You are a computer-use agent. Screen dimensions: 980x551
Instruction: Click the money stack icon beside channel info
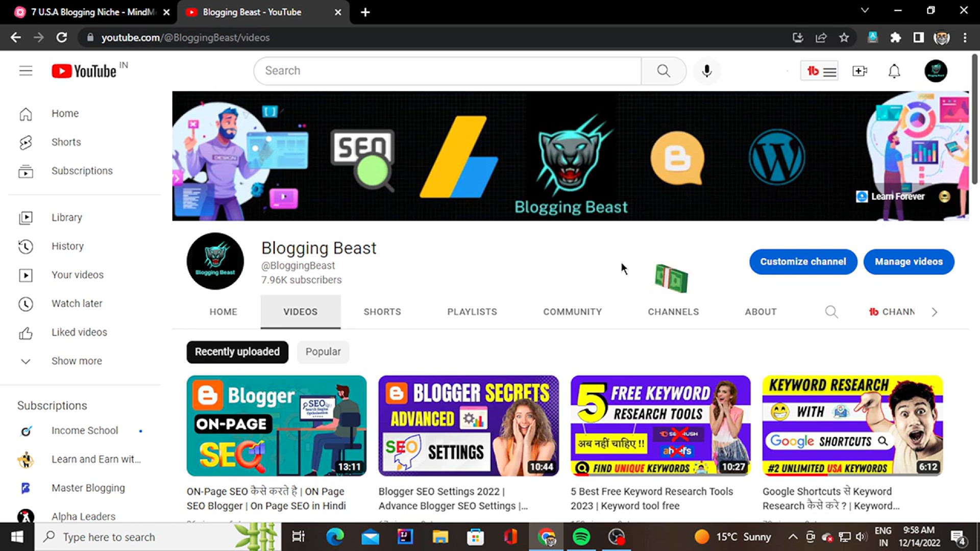pos(671,279)
